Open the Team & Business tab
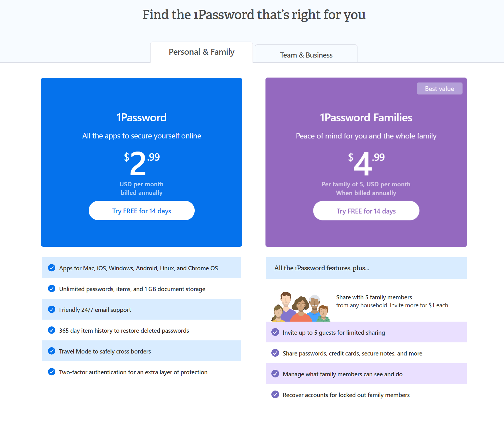This screenshot has height=425, width=504. [x=306, y=54]
